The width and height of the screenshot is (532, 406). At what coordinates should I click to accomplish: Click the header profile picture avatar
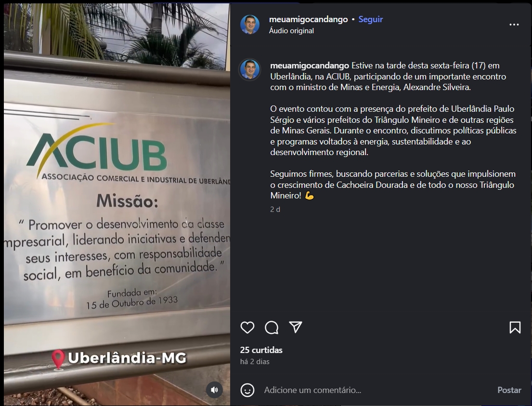coord(250,25)
